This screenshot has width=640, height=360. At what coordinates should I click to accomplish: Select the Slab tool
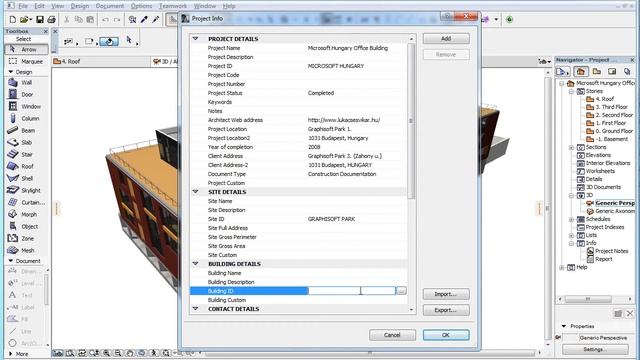click(x=26, y=142)
